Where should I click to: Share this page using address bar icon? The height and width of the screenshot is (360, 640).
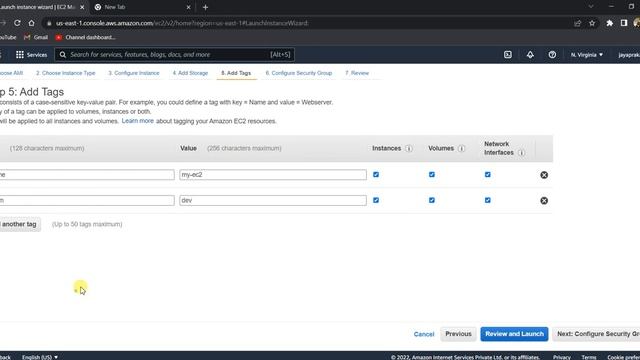coord(577,23)
